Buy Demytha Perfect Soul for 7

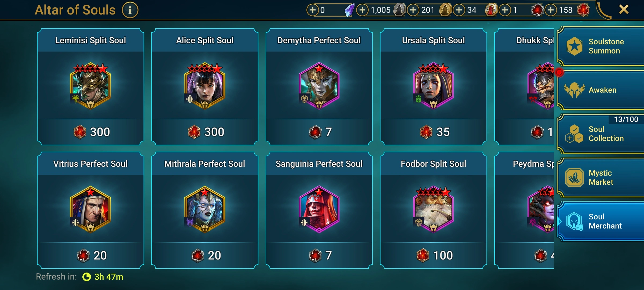pos(319,132)
